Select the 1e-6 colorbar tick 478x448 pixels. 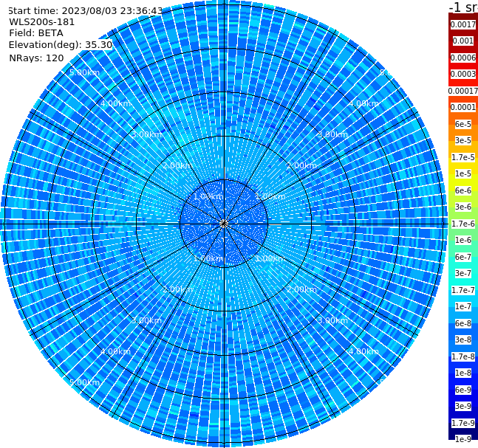(x=463, y=240)
